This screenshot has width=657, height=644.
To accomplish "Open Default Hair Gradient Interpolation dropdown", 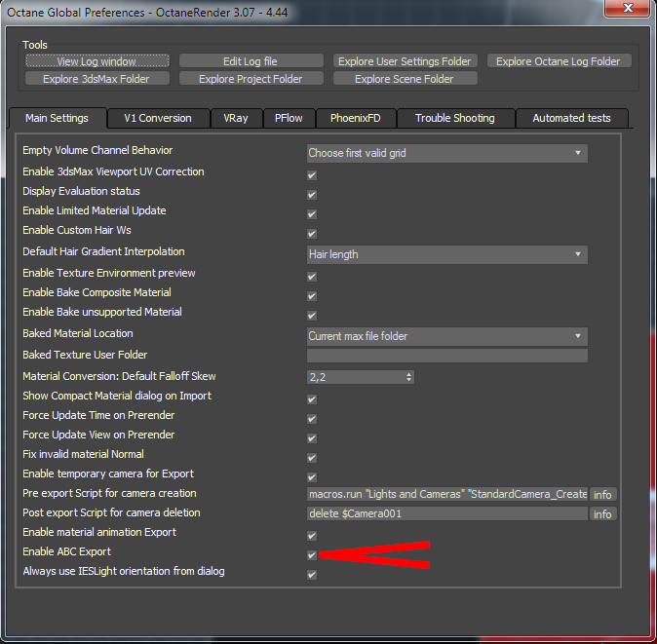I will tap(447, 254).
